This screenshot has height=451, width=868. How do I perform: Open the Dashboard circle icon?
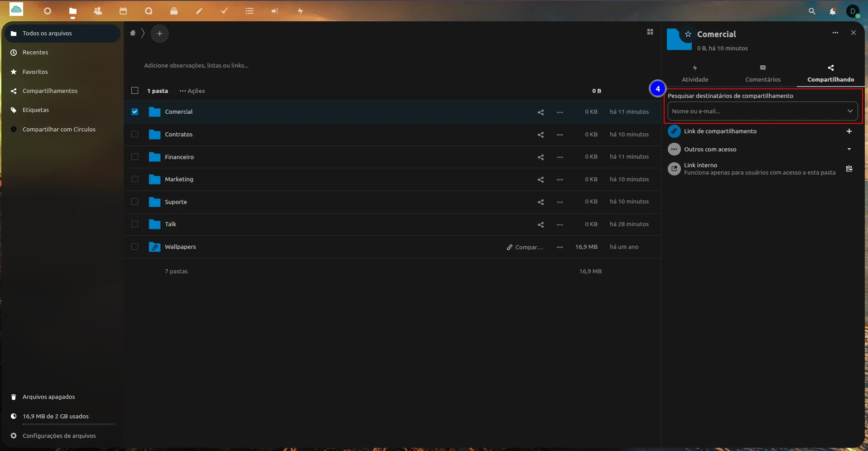click(x=48, y=11)
